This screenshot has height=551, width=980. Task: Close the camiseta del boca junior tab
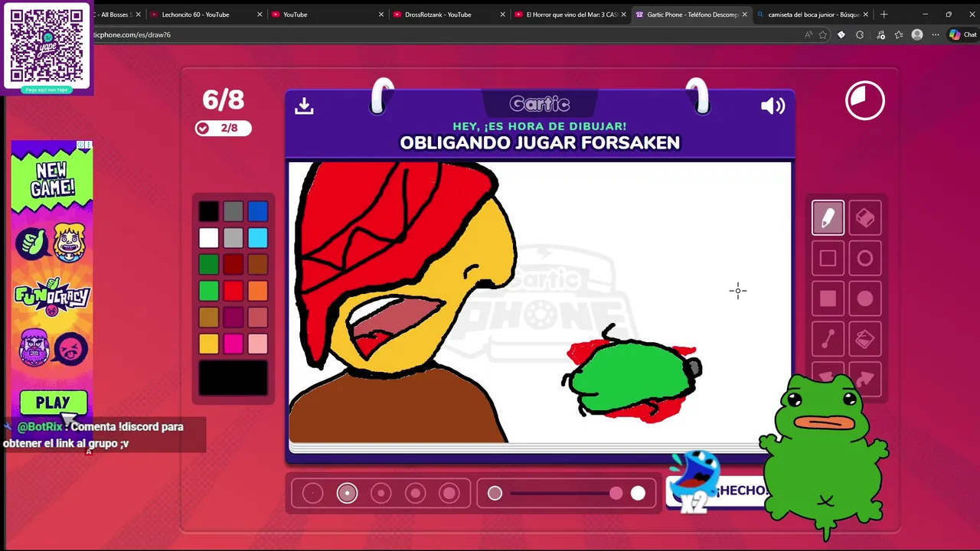click(866, 15)
